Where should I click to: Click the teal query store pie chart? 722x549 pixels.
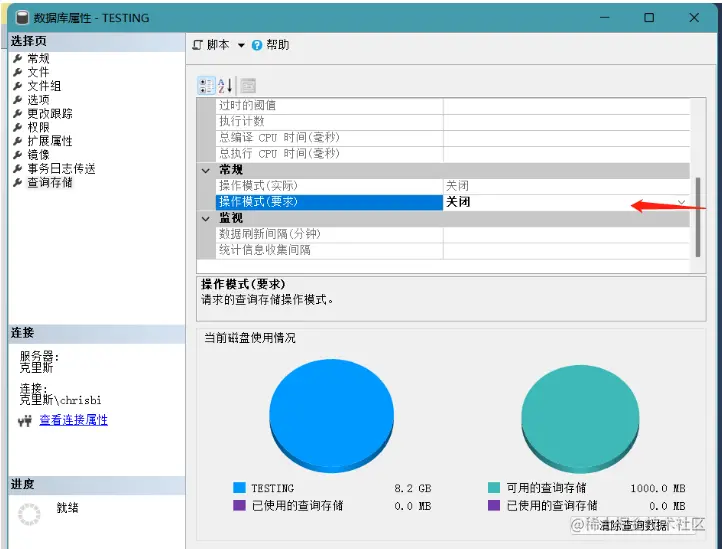coord(580,418)
